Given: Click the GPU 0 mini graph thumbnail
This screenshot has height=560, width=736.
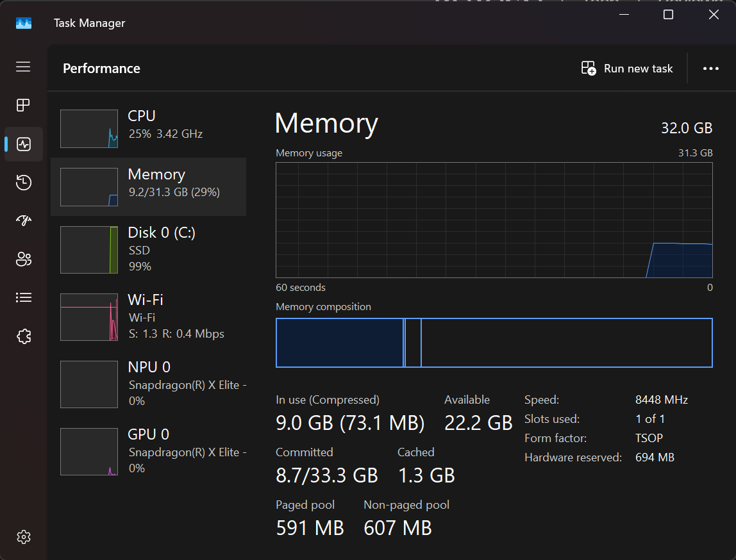Looking at the screenshot, I should click(x=89, y=452).
